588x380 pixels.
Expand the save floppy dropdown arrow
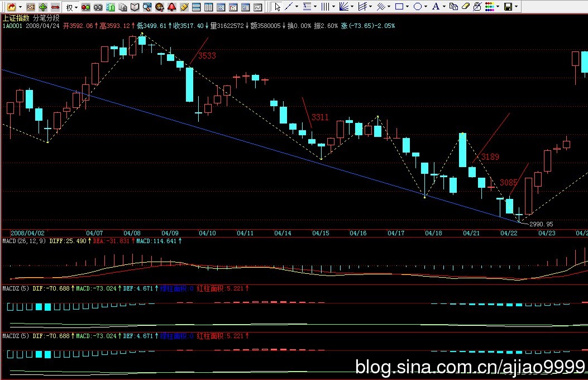coord(516,7)
